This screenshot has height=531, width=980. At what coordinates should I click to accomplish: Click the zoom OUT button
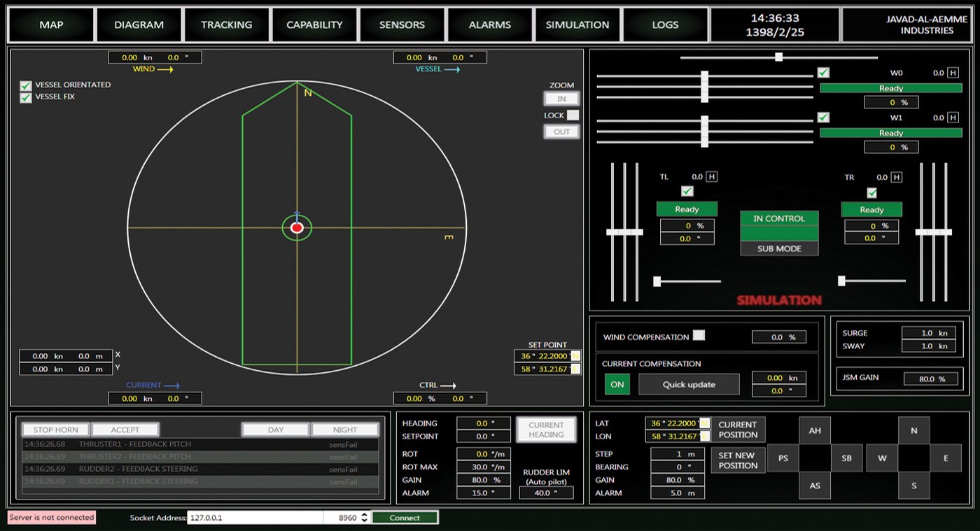pyautogui.click(x=562, y=132)
